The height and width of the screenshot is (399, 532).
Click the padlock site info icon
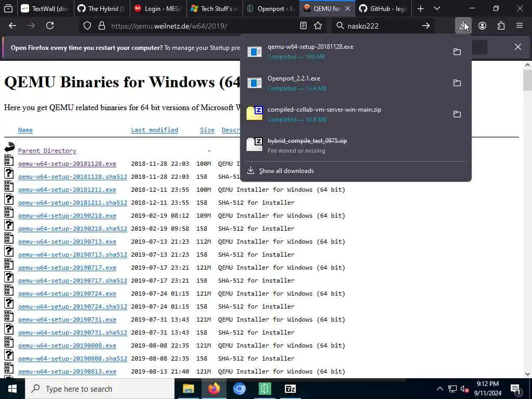(101, 26)
